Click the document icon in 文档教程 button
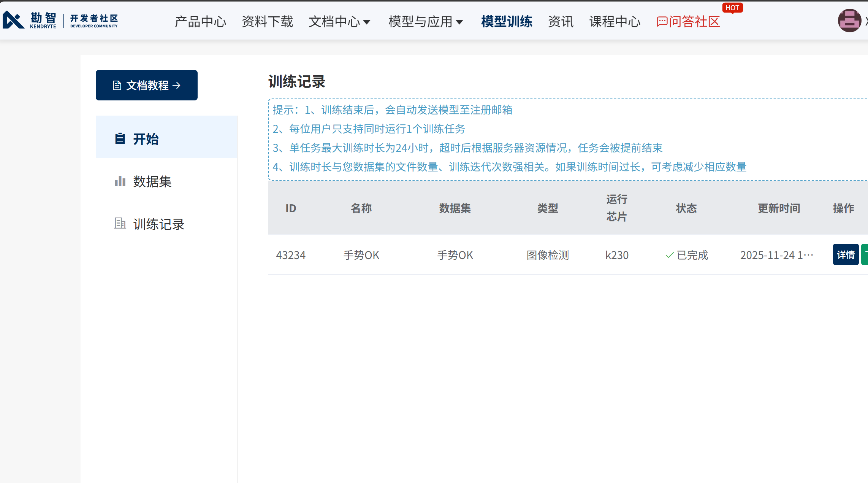 [117, 86]
